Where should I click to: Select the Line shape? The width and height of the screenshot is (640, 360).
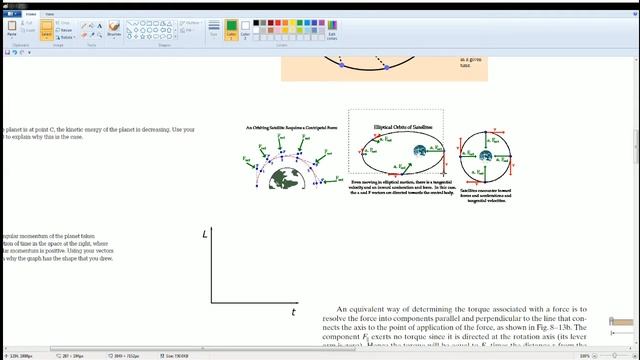click(x=129, y=23)
